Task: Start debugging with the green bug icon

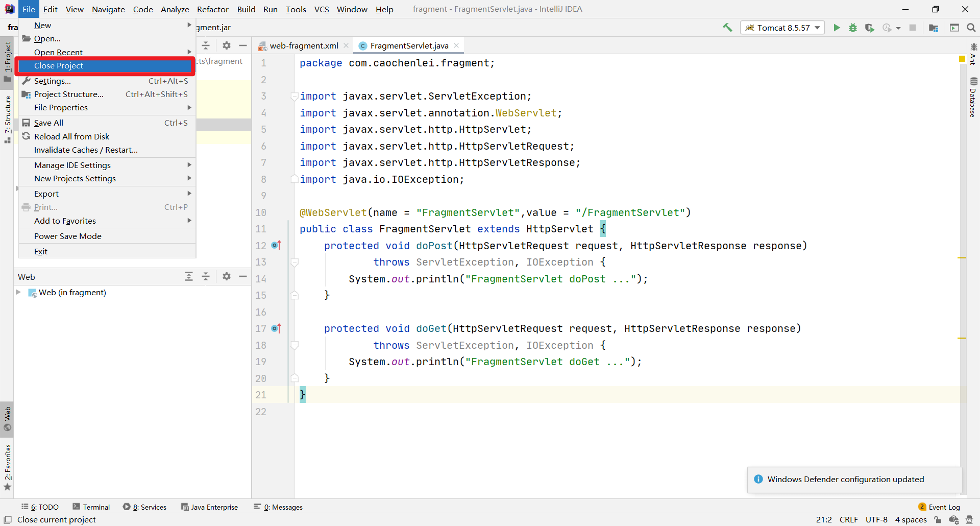Action: (x=853, y=28)
